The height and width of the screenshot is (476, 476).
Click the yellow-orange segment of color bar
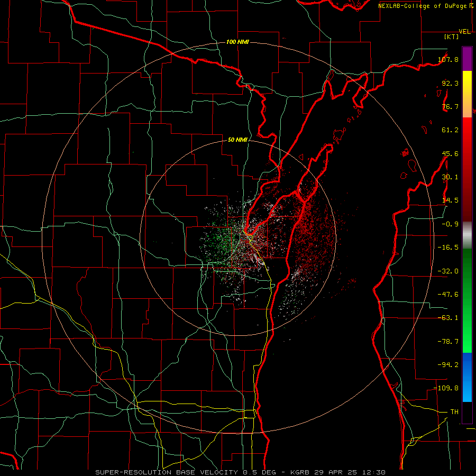467,94
